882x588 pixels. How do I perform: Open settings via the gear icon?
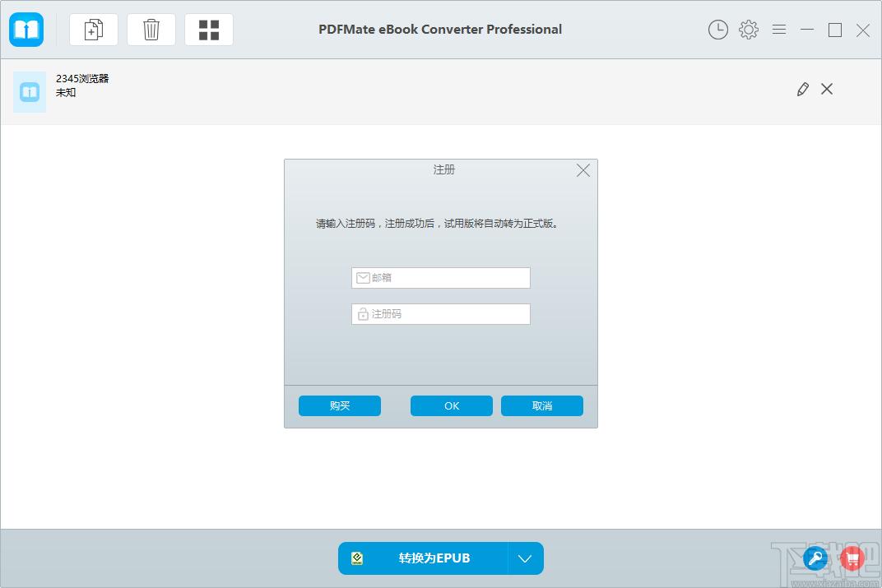[748, 30]
